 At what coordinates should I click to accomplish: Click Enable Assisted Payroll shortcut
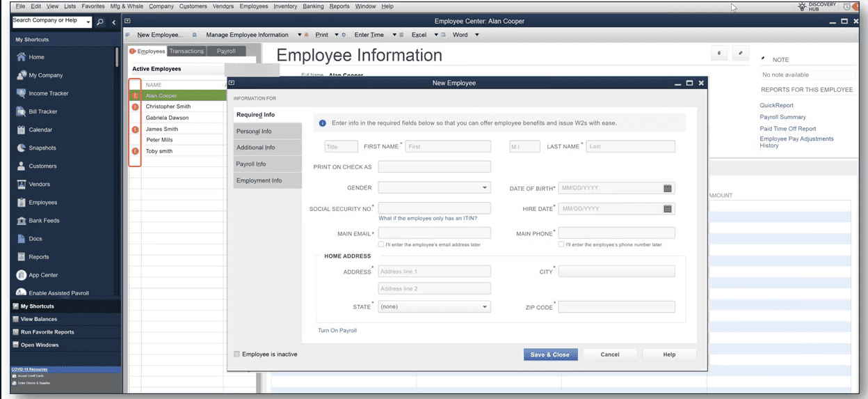pyautogui.click(x=58, y=292)
